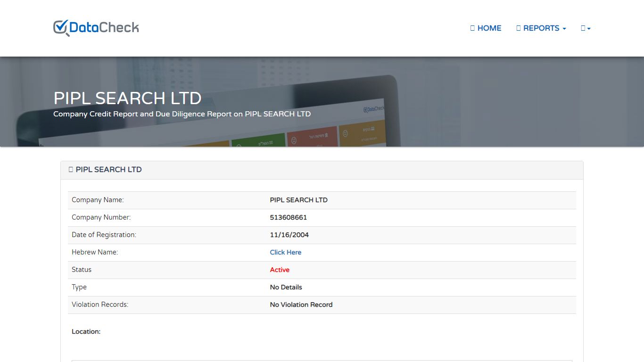Screen dimensions: 644x362
Task: Select company number 513608661
Action: click(x=288, y=217)
